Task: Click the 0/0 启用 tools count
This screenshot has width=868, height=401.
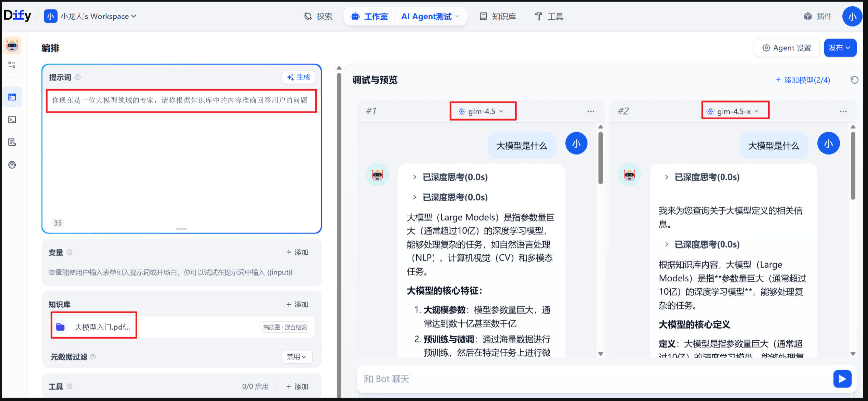Action: click(255, 386)
